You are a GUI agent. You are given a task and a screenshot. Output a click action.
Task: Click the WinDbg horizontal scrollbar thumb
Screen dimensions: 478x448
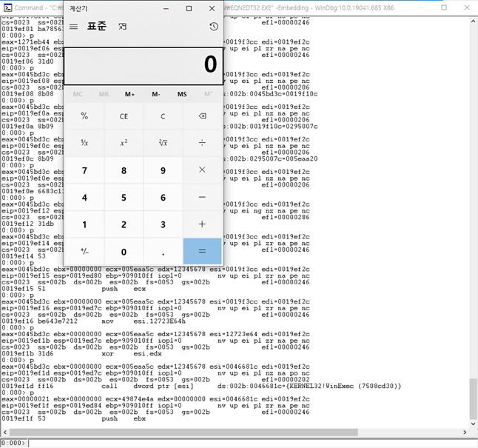[184, 432]
